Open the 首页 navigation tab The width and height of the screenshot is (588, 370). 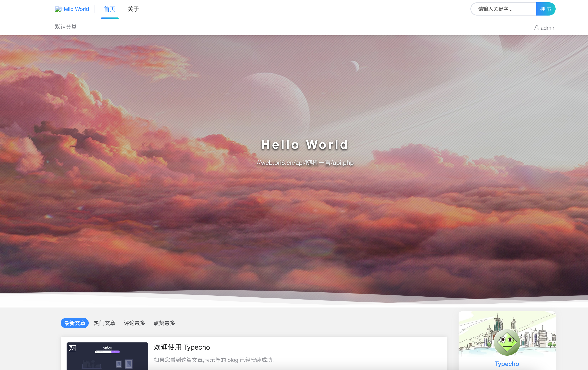109,9
